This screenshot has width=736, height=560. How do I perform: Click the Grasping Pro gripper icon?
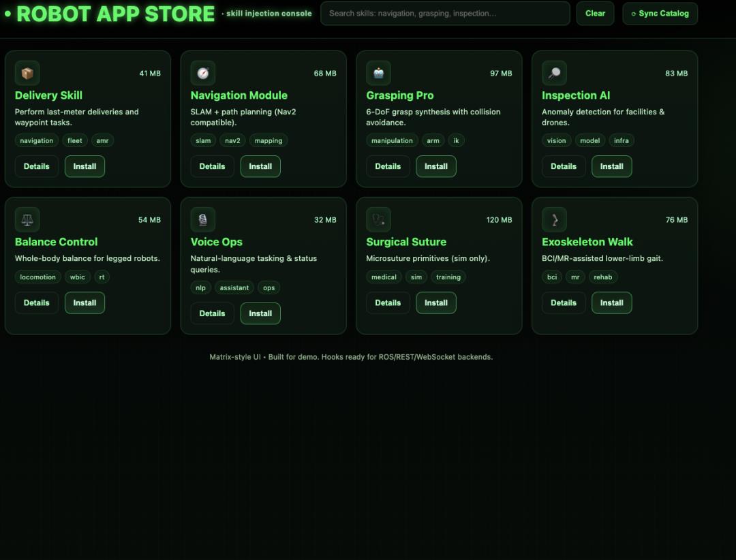(378, 72)
